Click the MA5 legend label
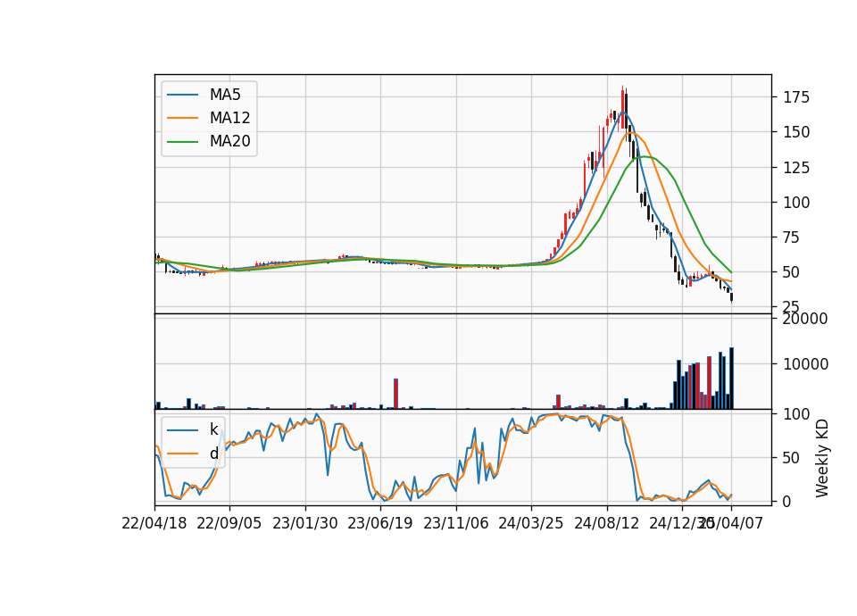Screen dimensions: 857x616 click(x=225, y=95)
